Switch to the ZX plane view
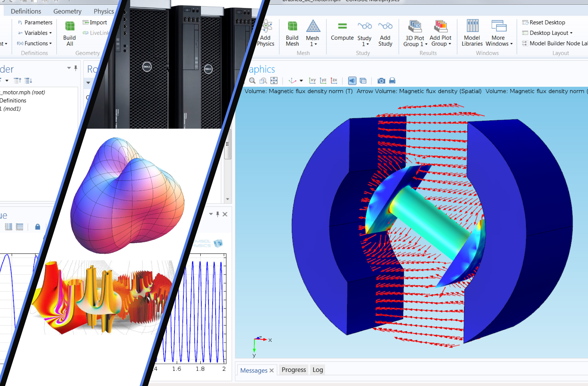 coord(334,81)
